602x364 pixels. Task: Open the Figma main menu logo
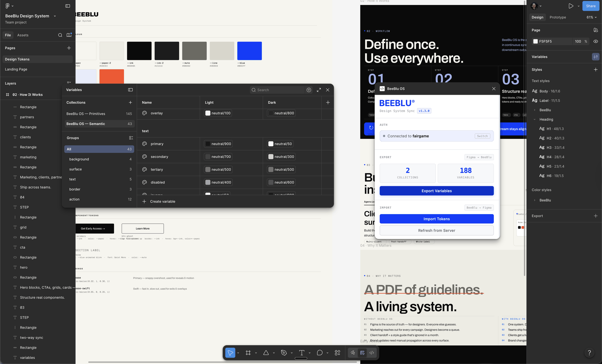click(7, 6)
